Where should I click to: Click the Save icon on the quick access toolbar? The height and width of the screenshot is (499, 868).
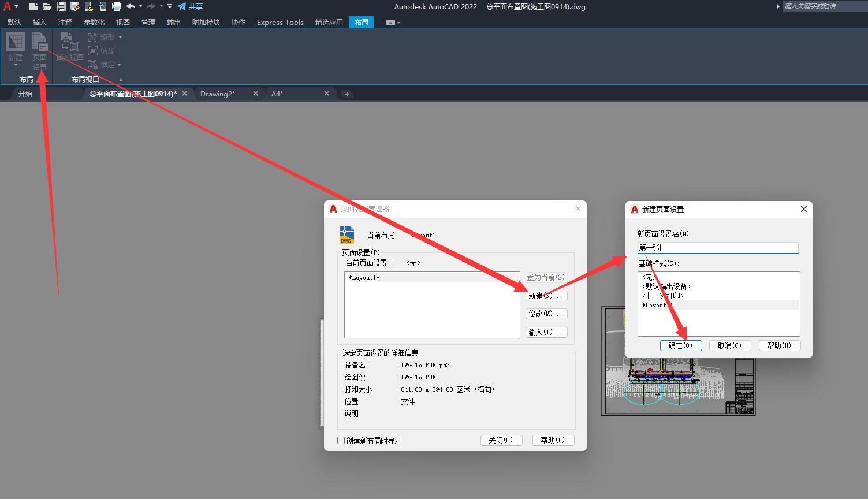(x=61, y=6)
